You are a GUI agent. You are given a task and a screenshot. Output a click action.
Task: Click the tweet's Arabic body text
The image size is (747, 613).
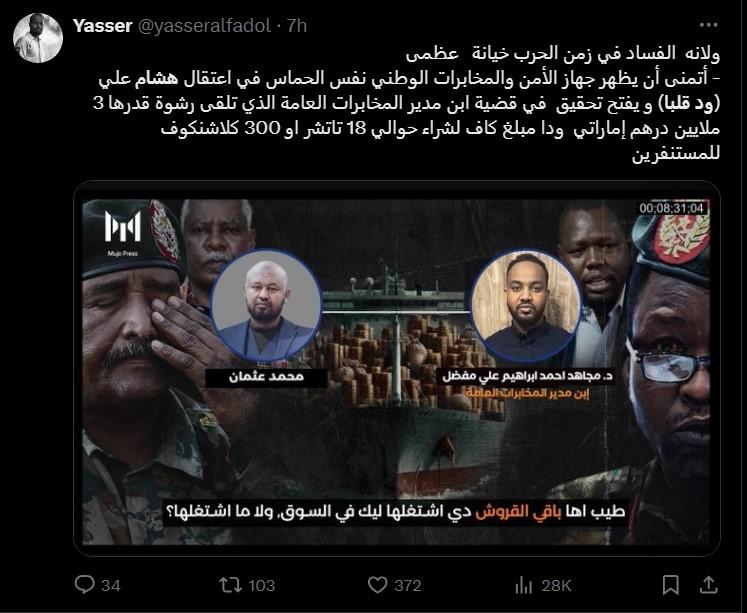pyautogui.click(x=406, y=103)
